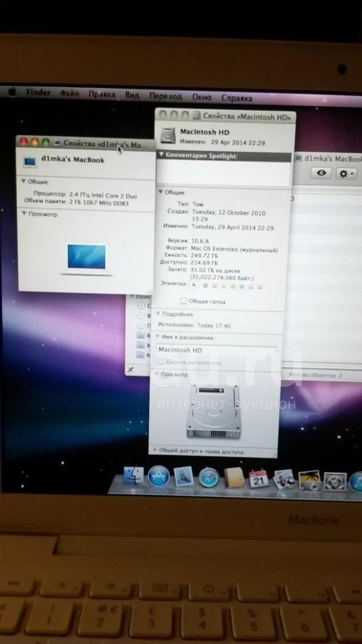Click proxy icon in d1mka's MacBook title bar
Viewport: 362px width, 644px height.
(x=58, y=144)
